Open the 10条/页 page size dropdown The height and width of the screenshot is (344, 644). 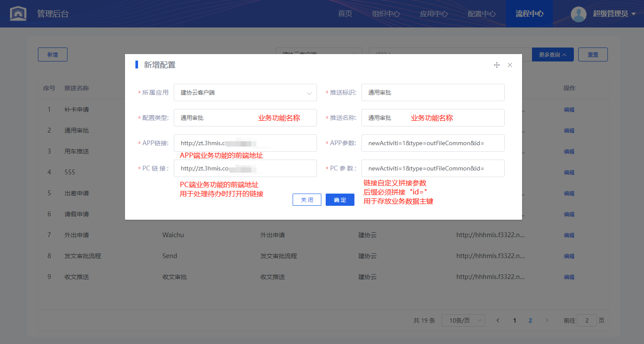(x=463, y=320)
